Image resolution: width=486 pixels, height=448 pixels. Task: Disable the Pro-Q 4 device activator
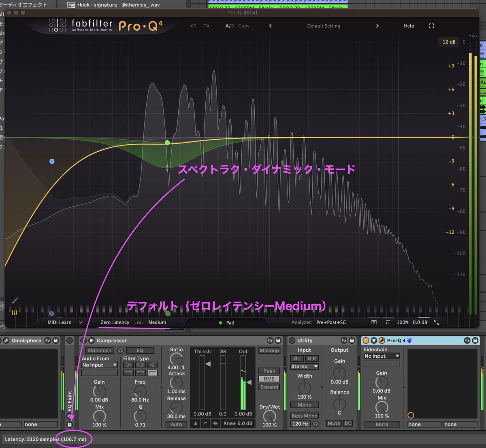(366, 341)
